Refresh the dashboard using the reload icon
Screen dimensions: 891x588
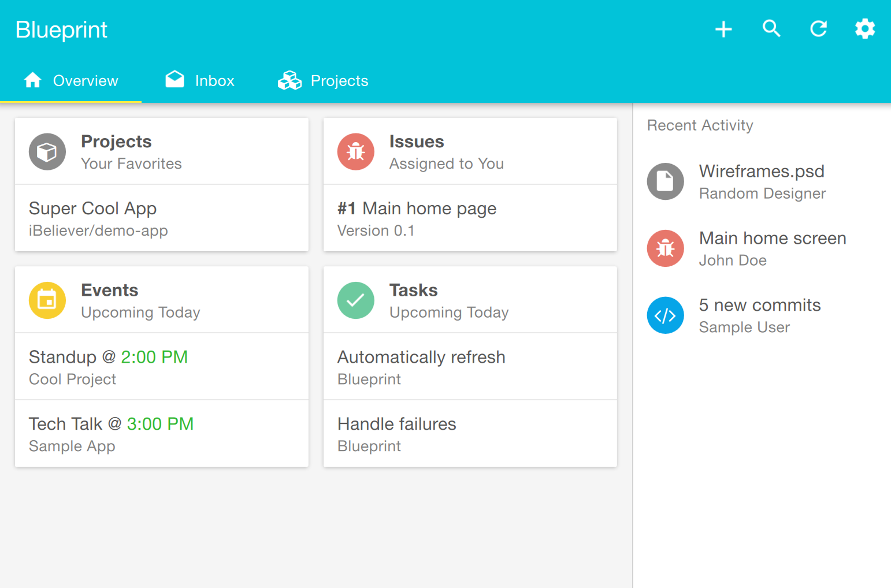click(819, 29)
